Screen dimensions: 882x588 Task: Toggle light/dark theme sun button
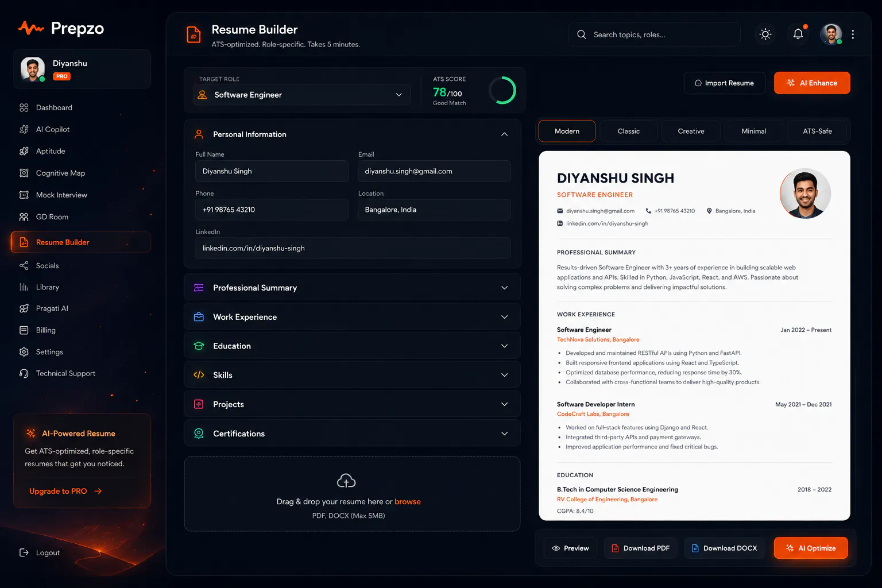pyautogui.click(x=765, y=34)
